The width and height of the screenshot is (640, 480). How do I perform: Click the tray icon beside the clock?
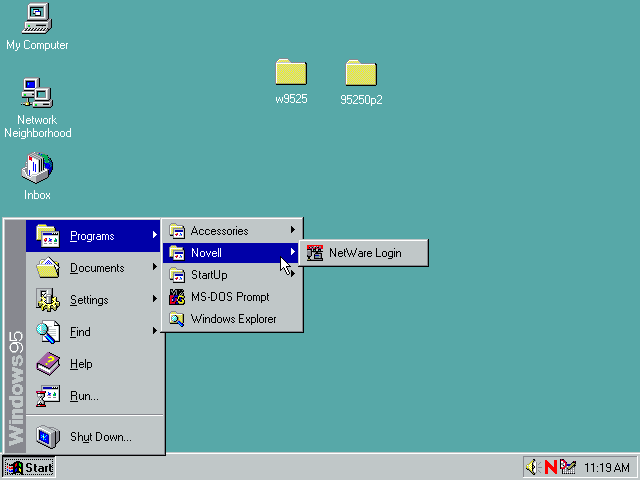pos(568,467)
